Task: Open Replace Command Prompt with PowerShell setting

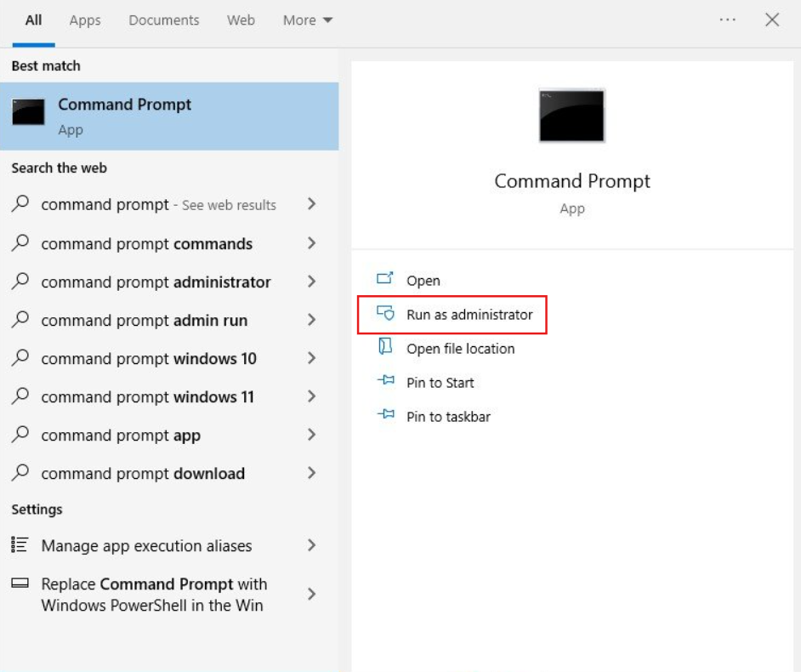Action: tap(153, 595)
